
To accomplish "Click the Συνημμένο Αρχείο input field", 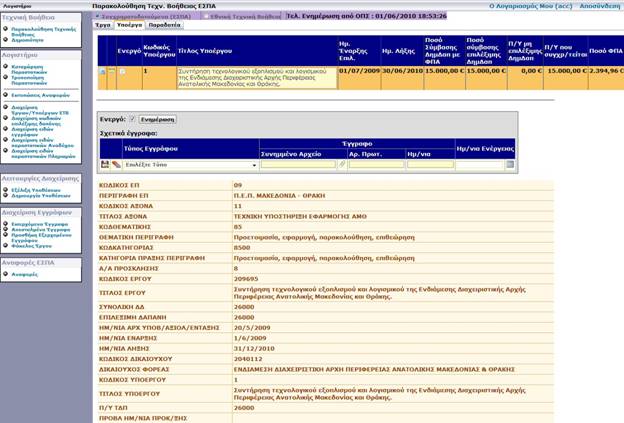I will point(297,164).
